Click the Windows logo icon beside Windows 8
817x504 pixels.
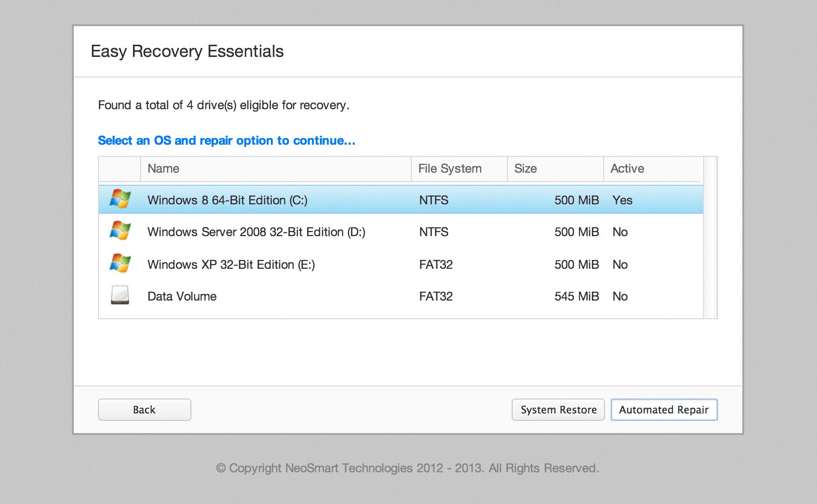coord(120,200)
